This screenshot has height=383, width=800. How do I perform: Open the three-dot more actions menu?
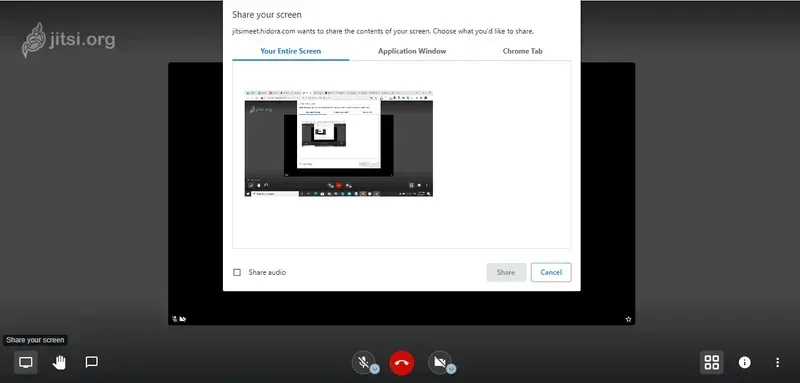tap(777, 362)
